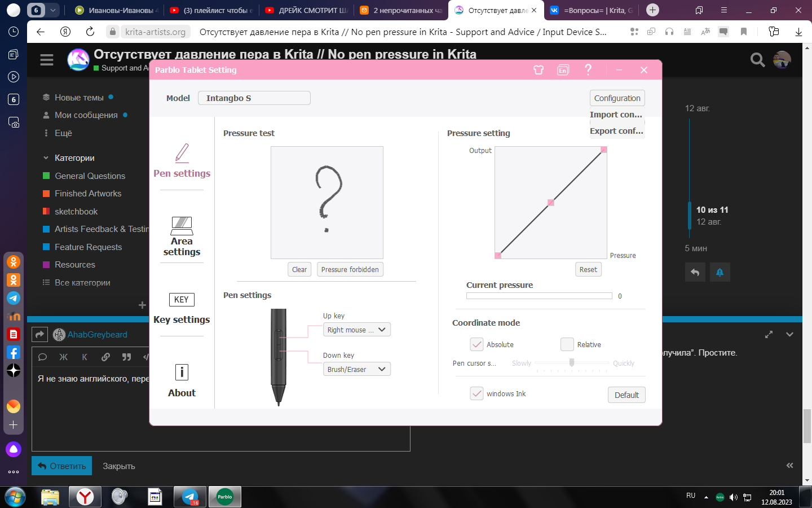Reset the pressure curve

[x=588, y=269]
